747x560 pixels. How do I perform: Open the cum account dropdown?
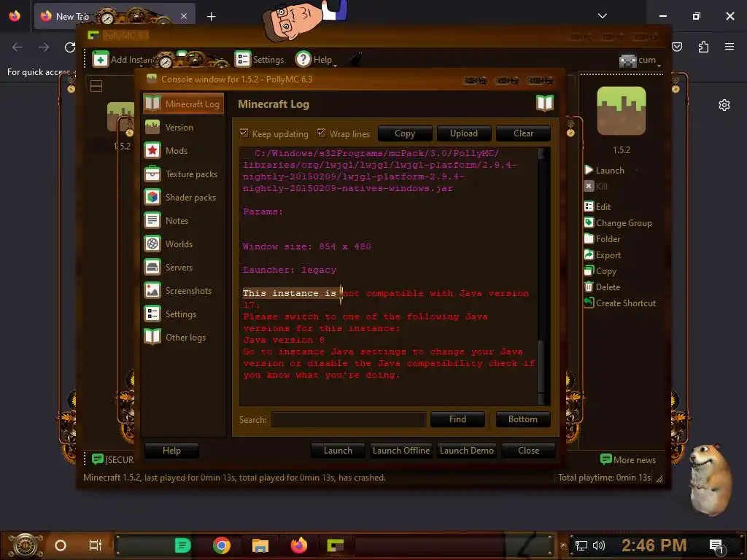(640, 61)
